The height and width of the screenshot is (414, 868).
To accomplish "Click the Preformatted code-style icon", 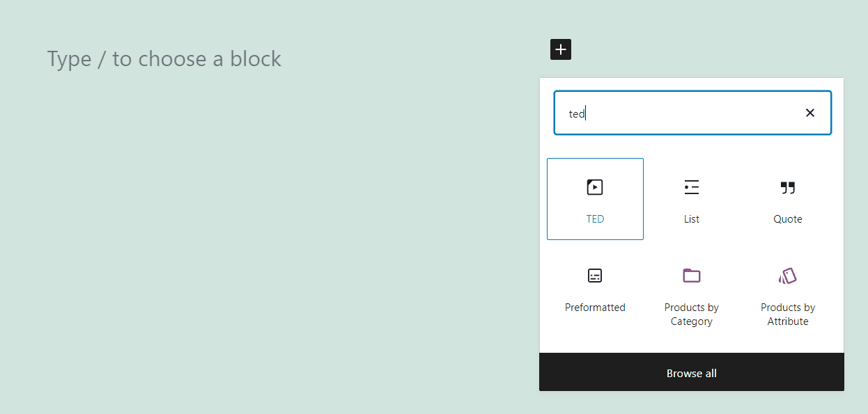I will pos(595,275).
